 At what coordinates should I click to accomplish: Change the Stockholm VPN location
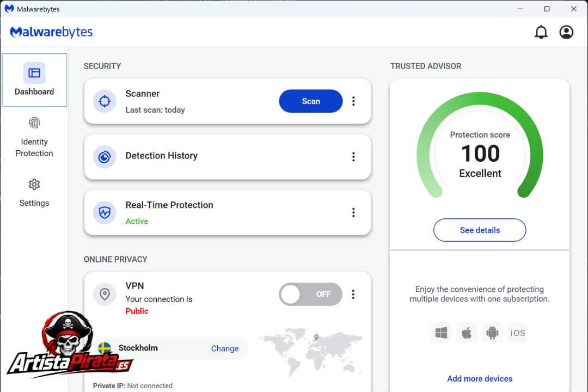225,348
